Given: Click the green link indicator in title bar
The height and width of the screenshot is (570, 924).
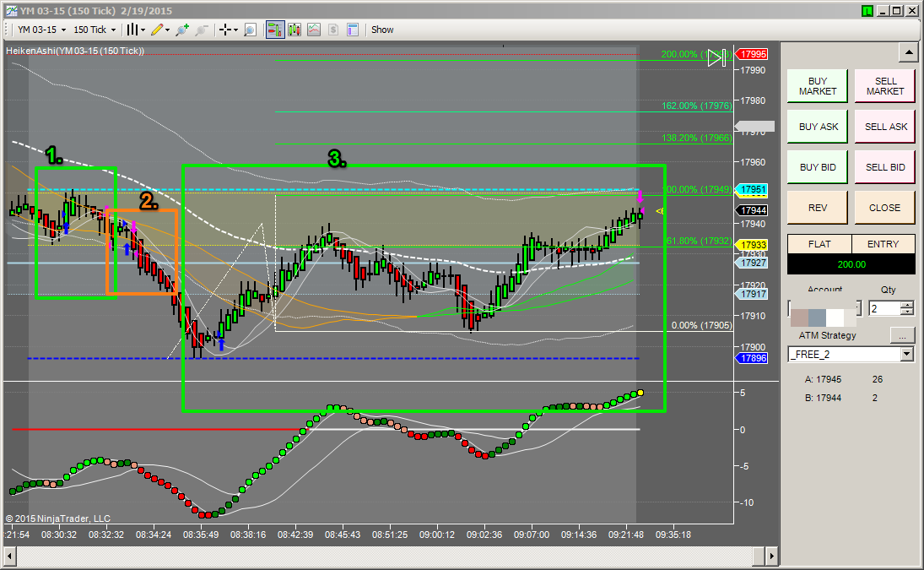Looking at the screenshot, I should tap(867, 11).
